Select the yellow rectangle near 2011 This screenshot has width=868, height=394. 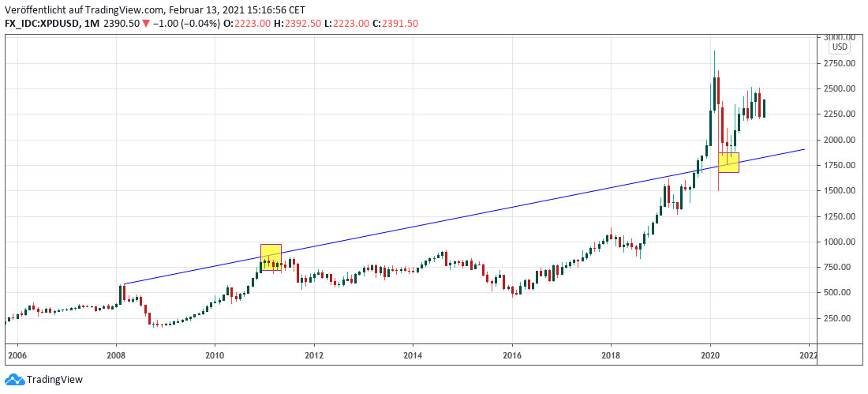coord(271,257)
